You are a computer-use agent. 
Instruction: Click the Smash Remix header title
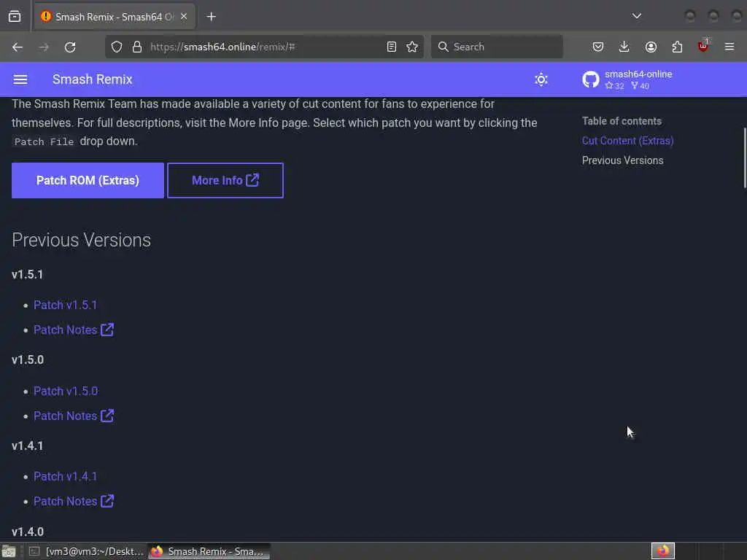coord(93,79)
